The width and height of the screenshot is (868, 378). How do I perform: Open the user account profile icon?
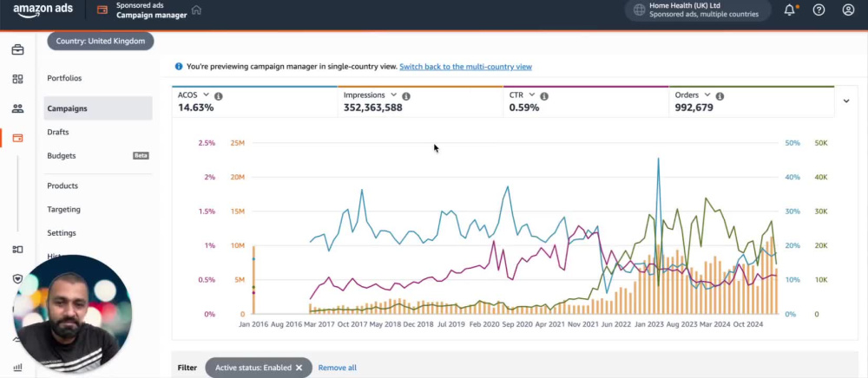click(848, 10)
